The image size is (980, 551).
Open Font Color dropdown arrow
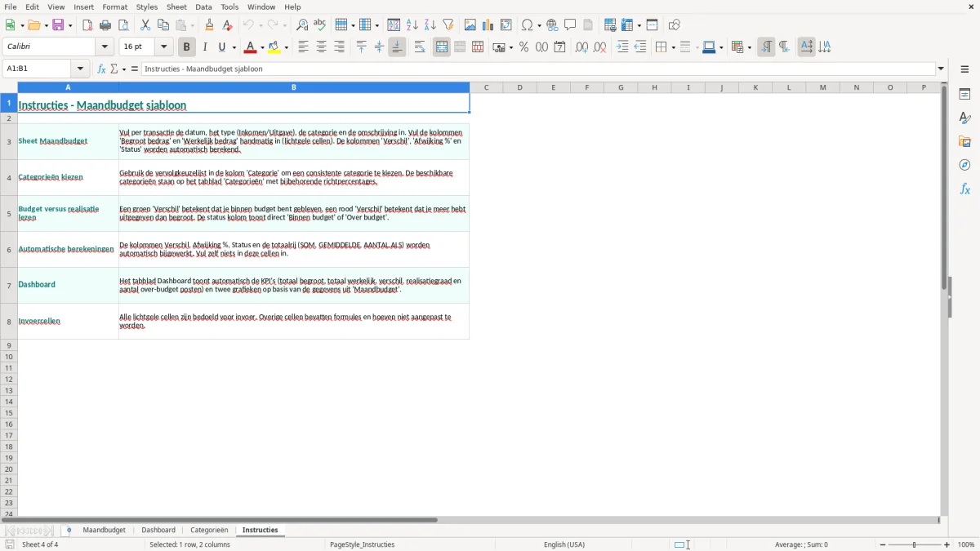262,47
